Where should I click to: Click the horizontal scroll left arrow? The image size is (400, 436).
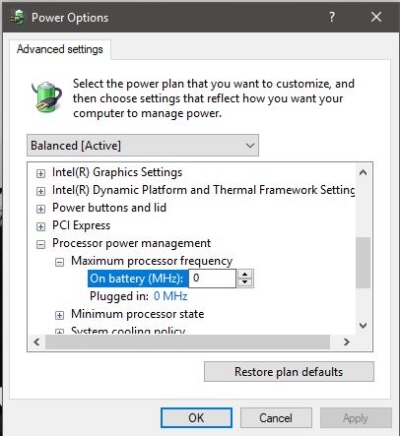click(37, 342)
